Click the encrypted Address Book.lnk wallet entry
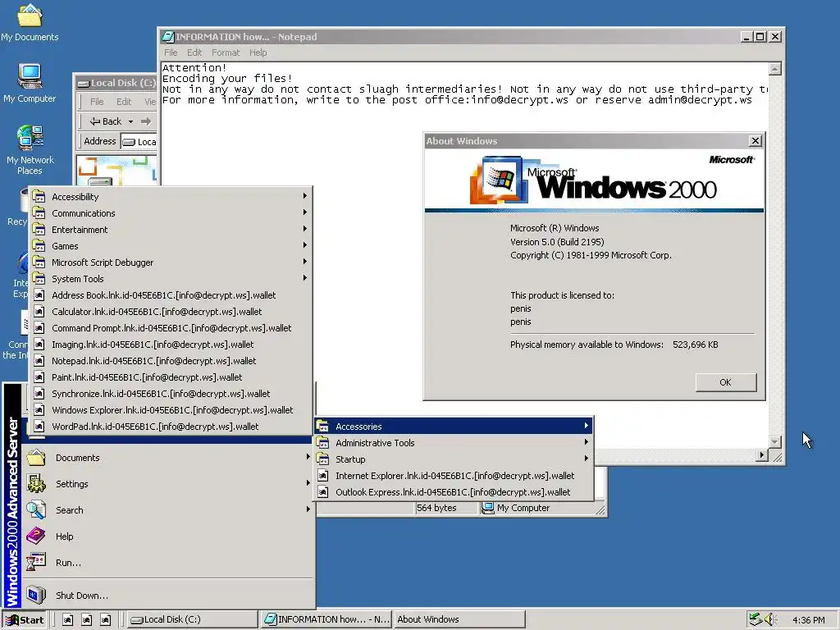The width and height of the screenshot is (840, 630). [171, 295]
